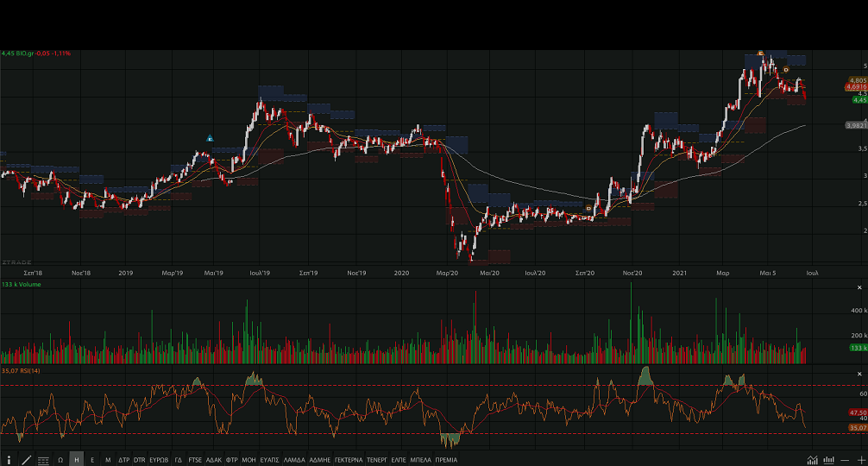
Task: Open the keyboard grid icon in bottom toolbar
Action: (42, 460)
